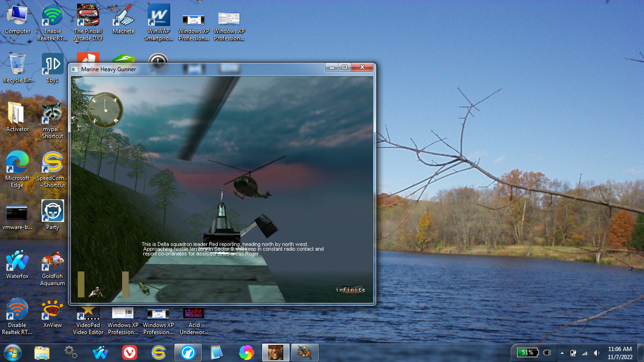Select the WinWAP Smartpho... desktop icon
The image size is (644, 362).
158,23
